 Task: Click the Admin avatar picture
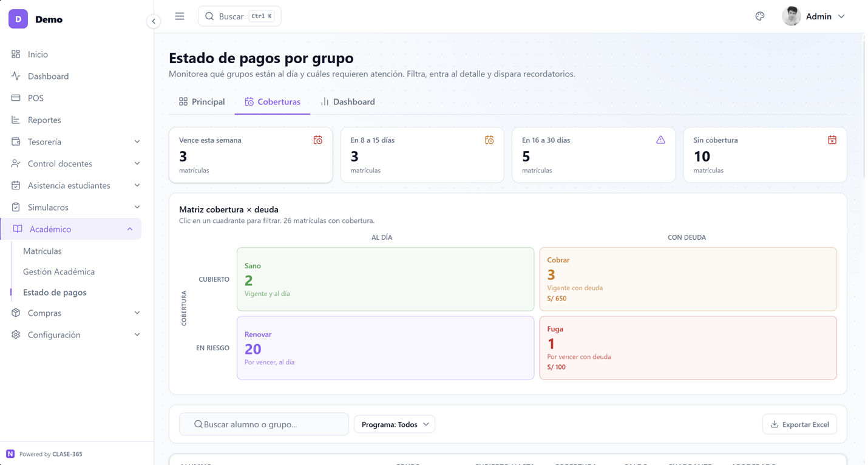point(791,16)
